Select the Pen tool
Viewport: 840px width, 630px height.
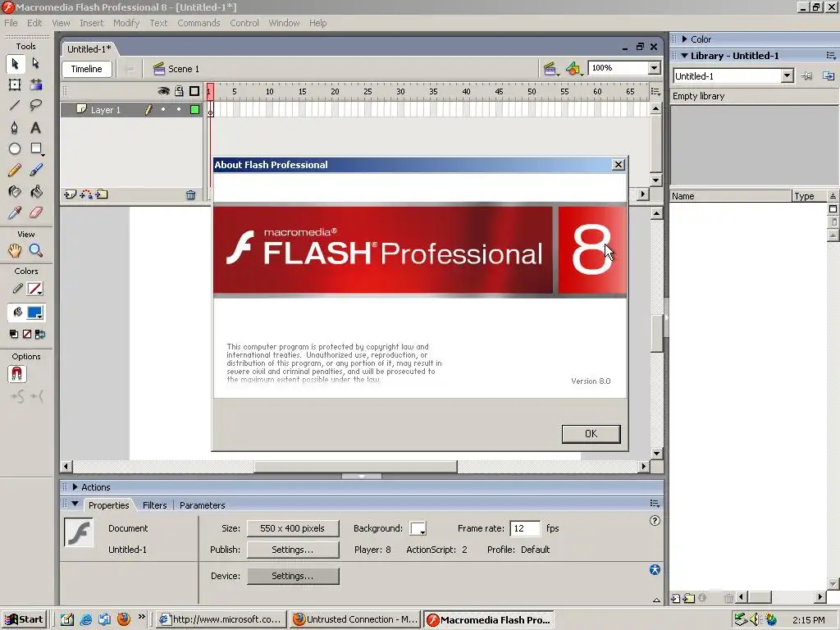15,127
